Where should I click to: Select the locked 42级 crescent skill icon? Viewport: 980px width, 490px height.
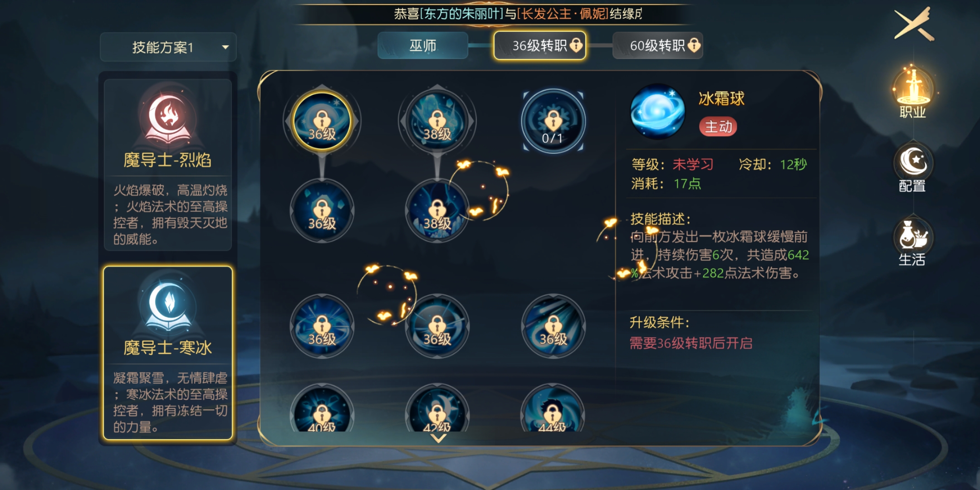[x=437, y=409]
